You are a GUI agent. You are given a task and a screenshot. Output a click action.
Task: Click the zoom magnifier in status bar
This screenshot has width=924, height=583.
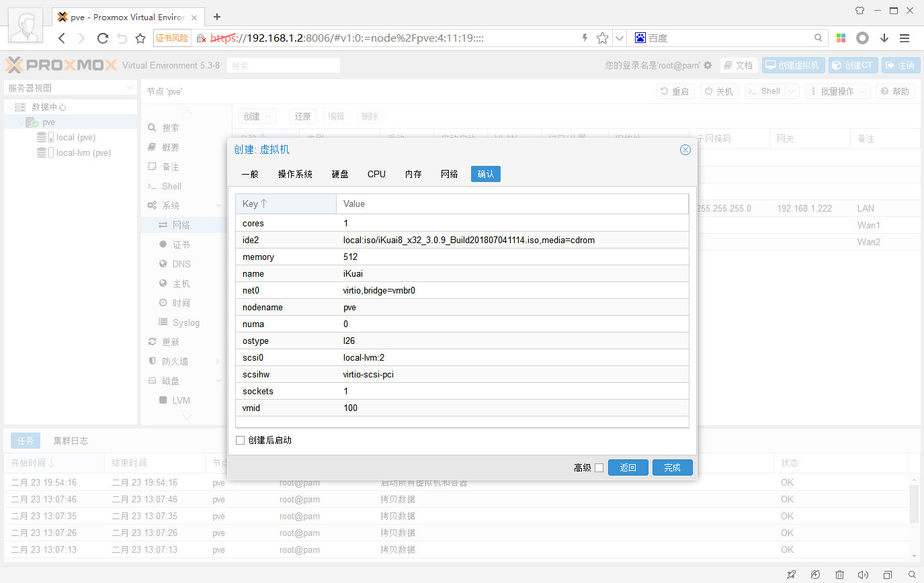pos(912,575)
